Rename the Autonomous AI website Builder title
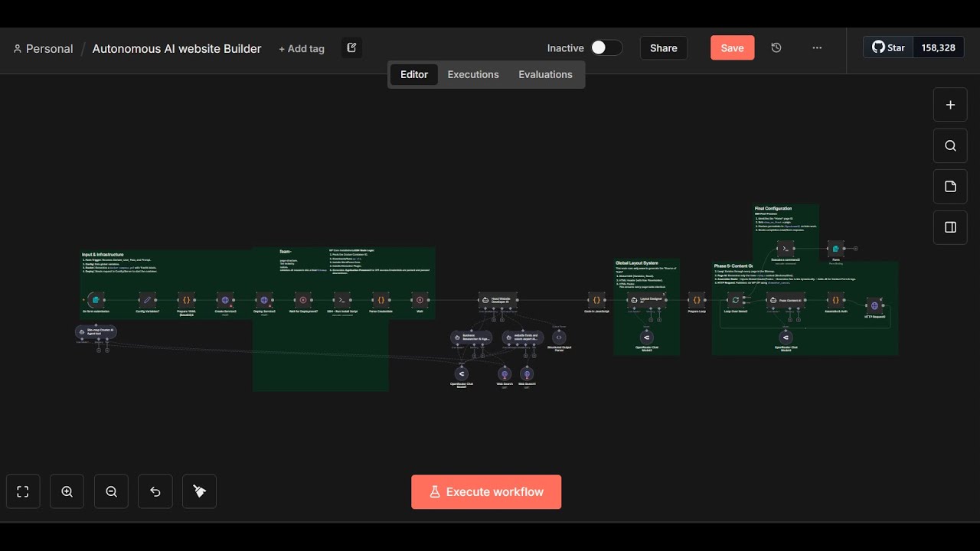980x551 pixels. 177,48
